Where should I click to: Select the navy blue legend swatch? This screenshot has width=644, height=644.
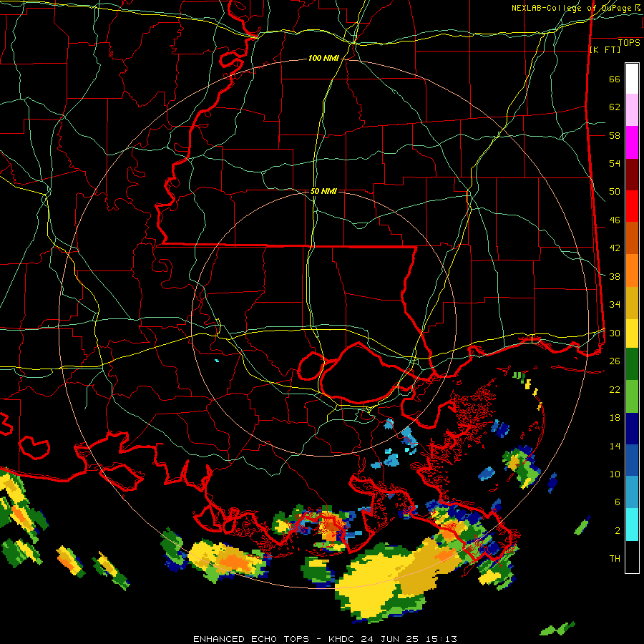point(632,429)
